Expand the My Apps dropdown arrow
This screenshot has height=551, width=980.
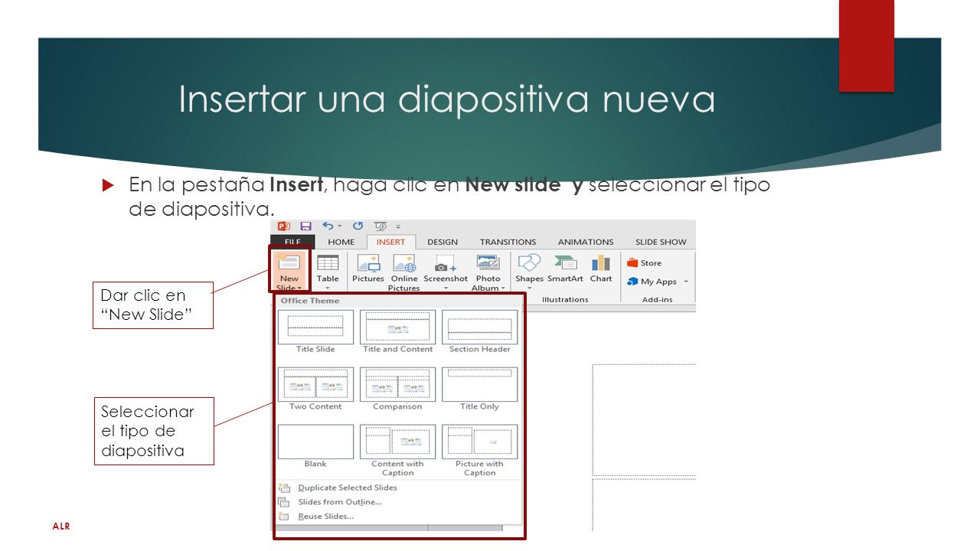pyautogui.click(x=686, y=282)
